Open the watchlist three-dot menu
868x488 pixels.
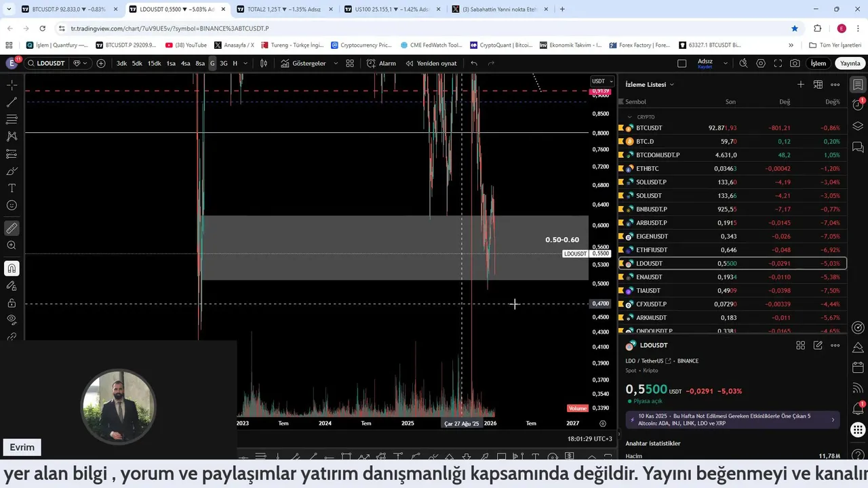(x=835, y=85)
